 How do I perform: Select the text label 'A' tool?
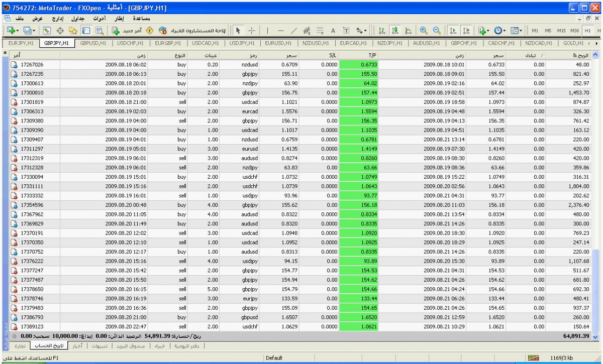tap(333, 30)
